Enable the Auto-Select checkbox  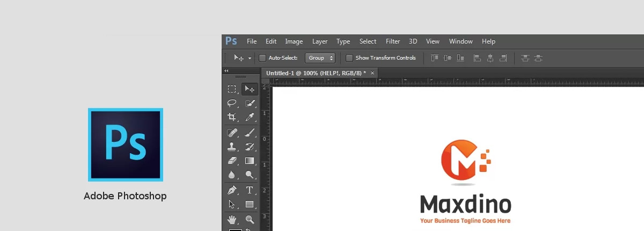click(262, 58)
